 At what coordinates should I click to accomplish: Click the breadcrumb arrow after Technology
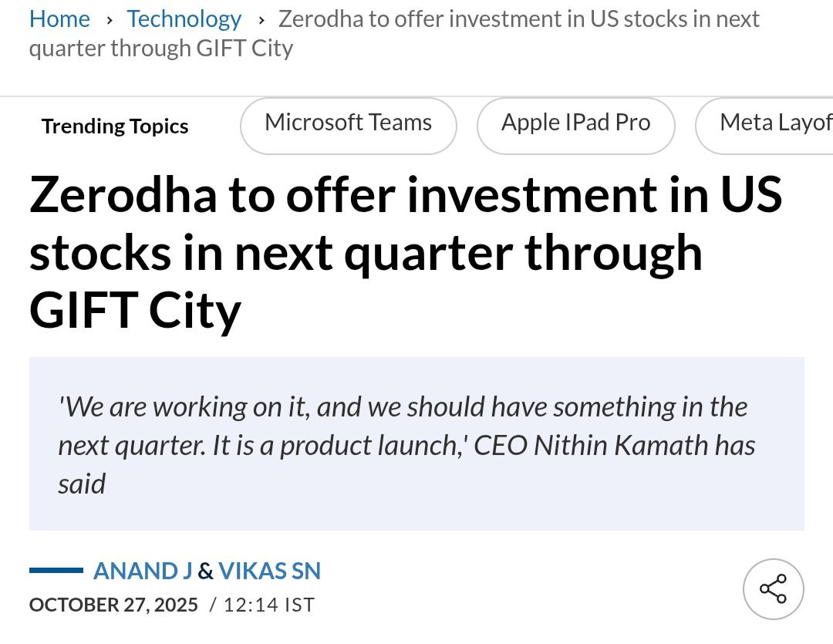(260, 20)
